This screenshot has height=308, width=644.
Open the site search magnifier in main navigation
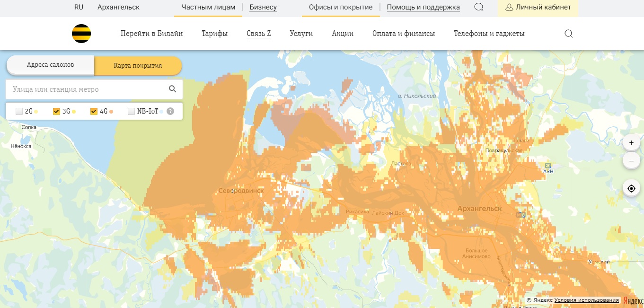click(x=569, y=34)
